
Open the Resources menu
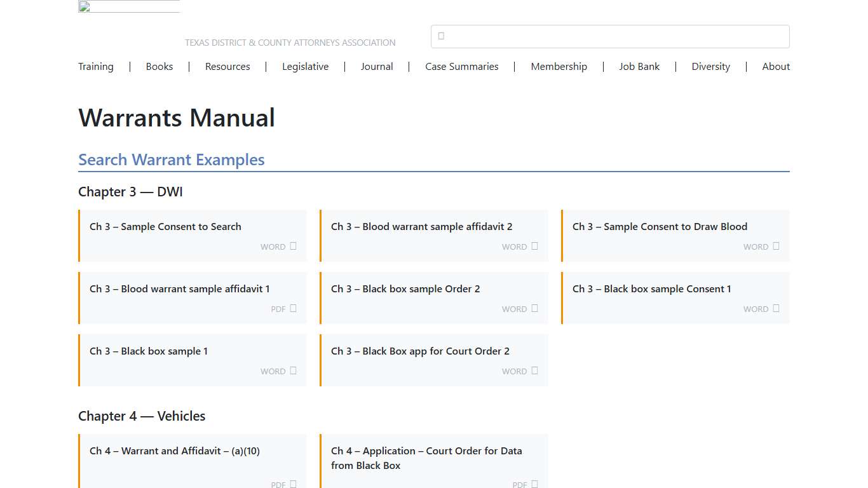click(x=227, y=67)
